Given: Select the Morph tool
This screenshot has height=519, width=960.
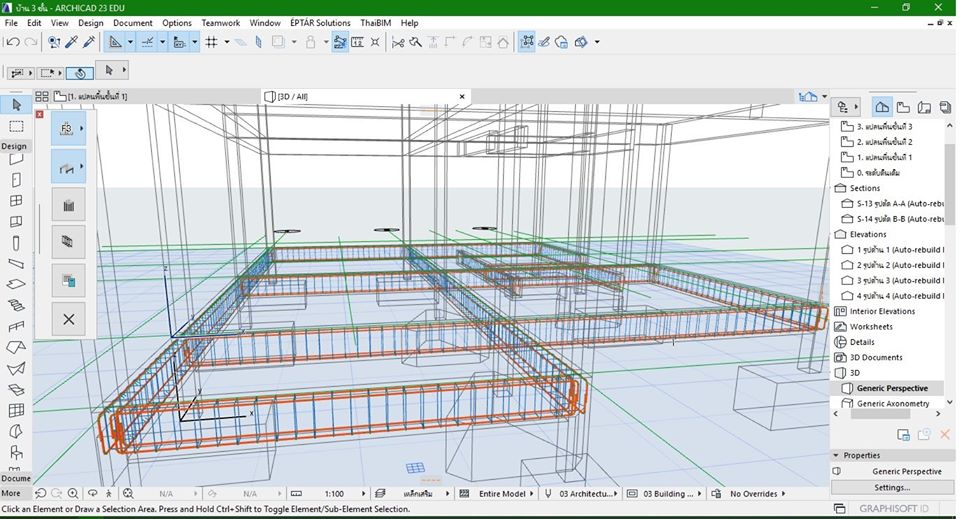Looking at the screenshot, I should point(17,431).
